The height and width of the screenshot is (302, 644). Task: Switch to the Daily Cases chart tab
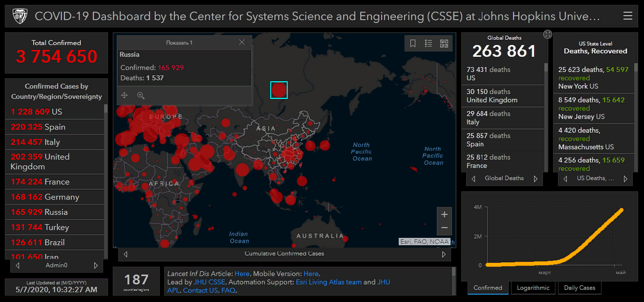[x=580, y=287]
